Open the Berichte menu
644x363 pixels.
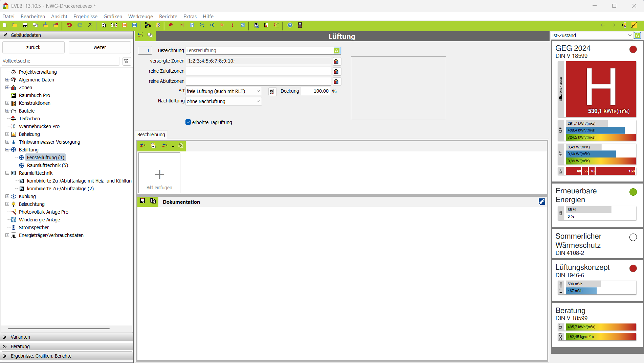tap(168, 17)
